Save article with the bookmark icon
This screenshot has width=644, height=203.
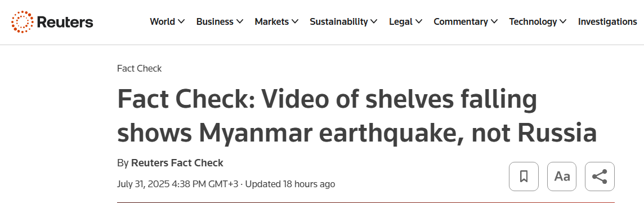(x=524, y=176)
